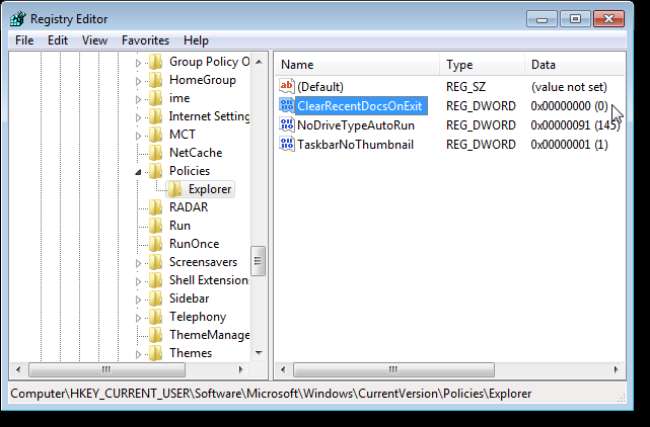The width and height of the screenshot is (650, 427).
Task: Click the Policies folder icon
Action: coord(155,171)
